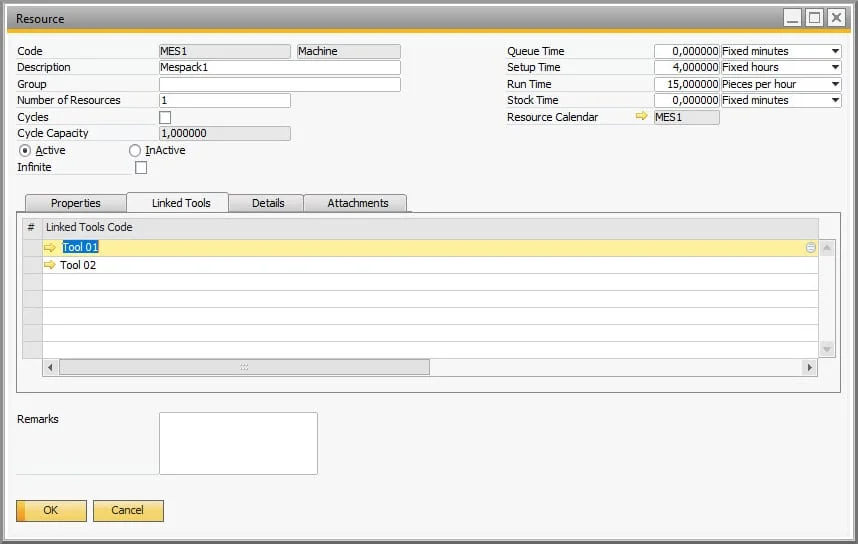This screenshot has width=858, height=544.
Task: Minimize the Resource window
Action: pos(792,18)
